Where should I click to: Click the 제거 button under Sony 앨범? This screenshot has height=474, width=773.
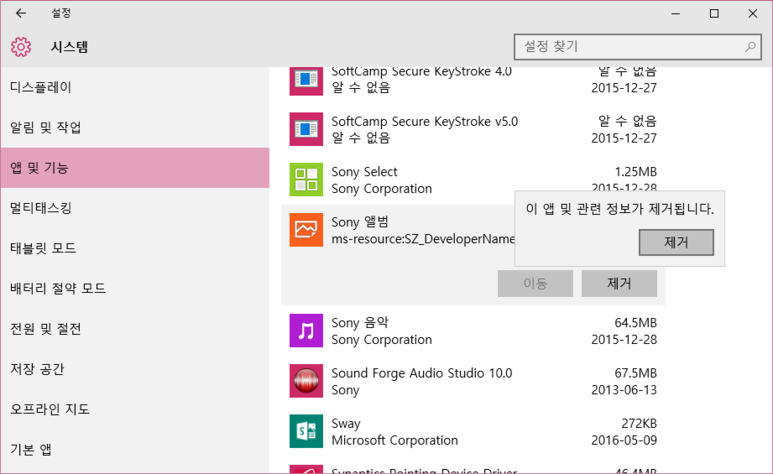(619, 284)
